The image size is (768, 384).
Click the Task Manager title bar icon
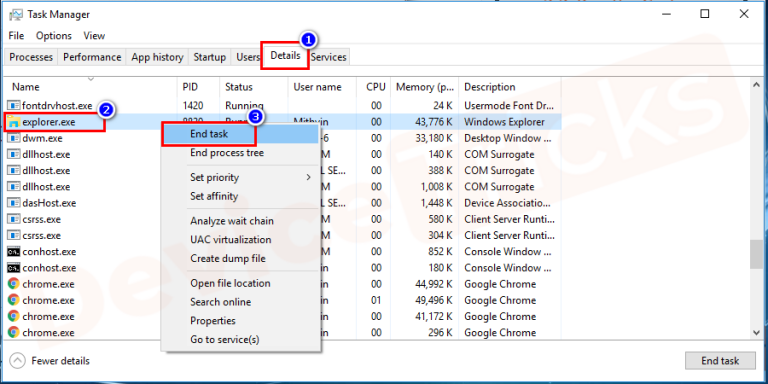click(x=16, y=14)
